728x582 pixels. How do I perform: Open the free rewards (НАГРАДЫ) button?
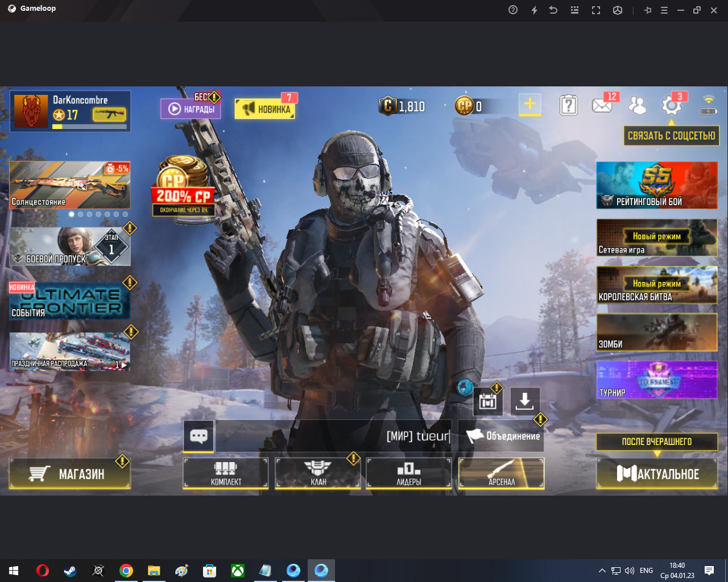point(191,109)
